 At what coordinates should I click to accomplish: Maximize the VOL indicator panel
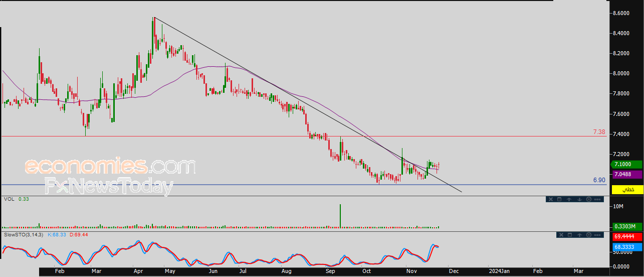(x=559, y=199)
